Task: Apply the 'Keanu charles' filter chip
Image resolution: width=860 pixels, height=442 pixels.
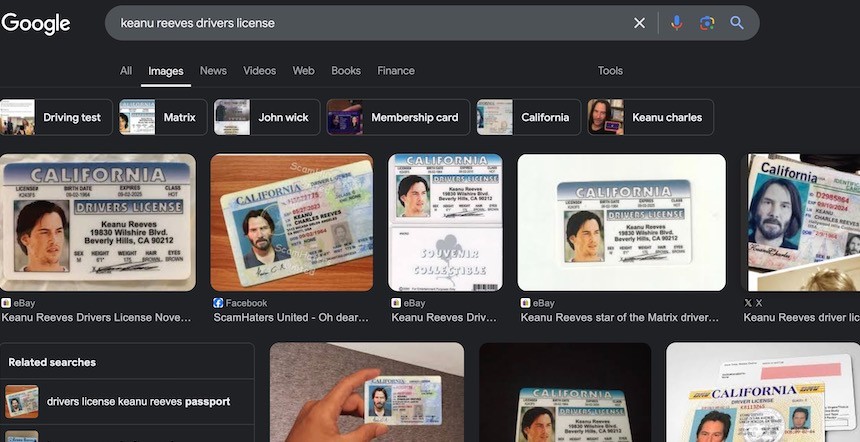Action: pos(650,117)
